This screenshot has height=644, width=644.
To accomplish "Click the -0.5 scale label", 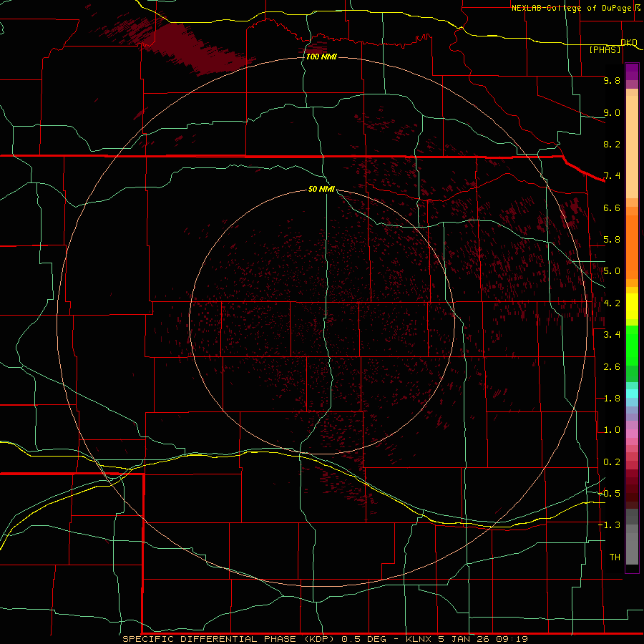I will (x=609, y=493).
